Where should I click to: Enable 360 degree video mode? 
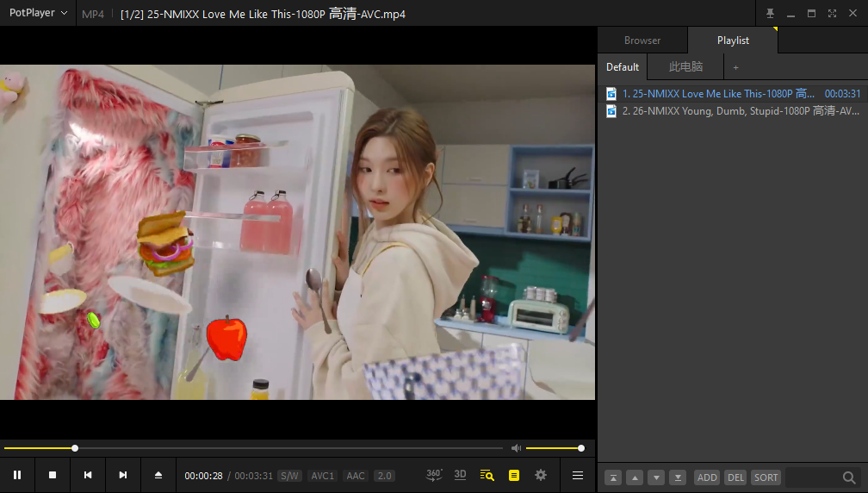[434, 475]
